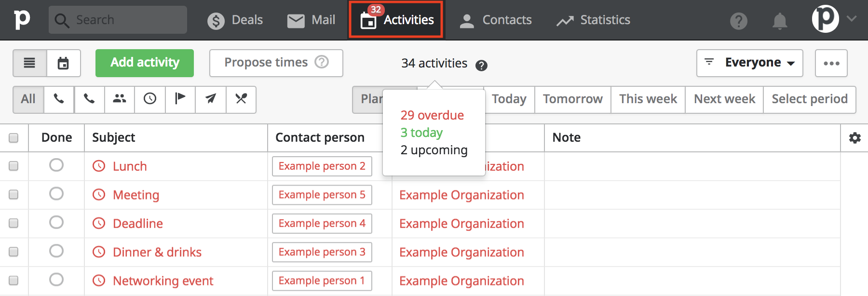The width and height of the screenshot is (868, 296).
Task: Open the profile menu chevron
Action: (851, 19)
